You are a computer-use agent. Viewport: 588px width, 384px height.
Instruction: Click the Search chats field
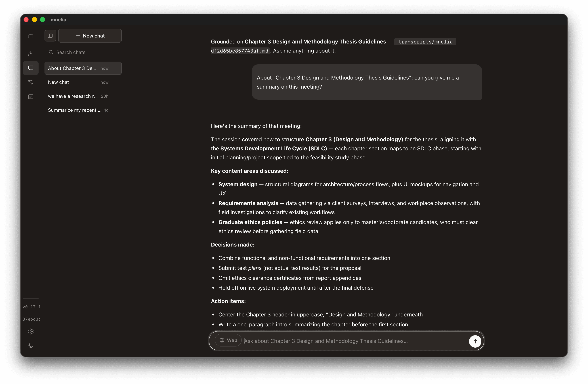pyautogui.click(x=83, y=52)
